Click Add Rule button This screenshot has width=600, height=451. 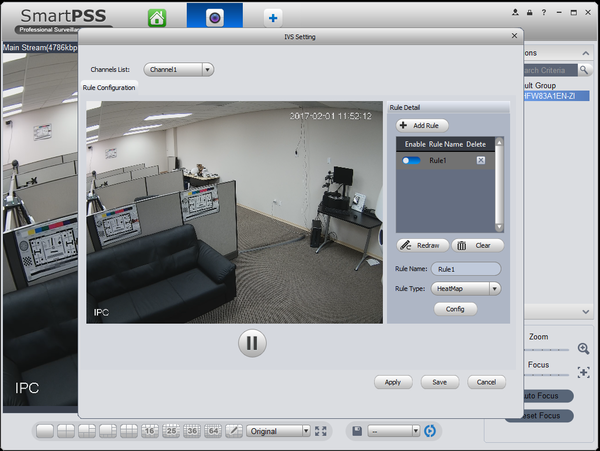click(422, 125)
